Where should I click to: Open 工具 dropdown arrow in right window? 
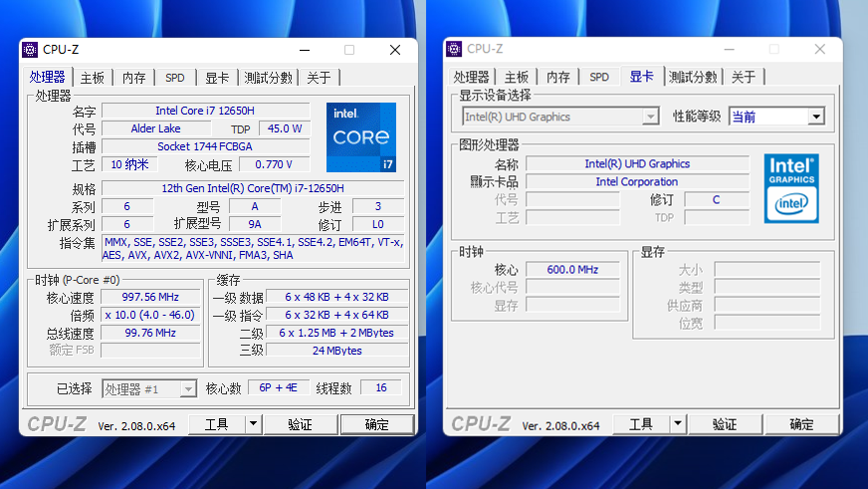(x=678, y=424)
